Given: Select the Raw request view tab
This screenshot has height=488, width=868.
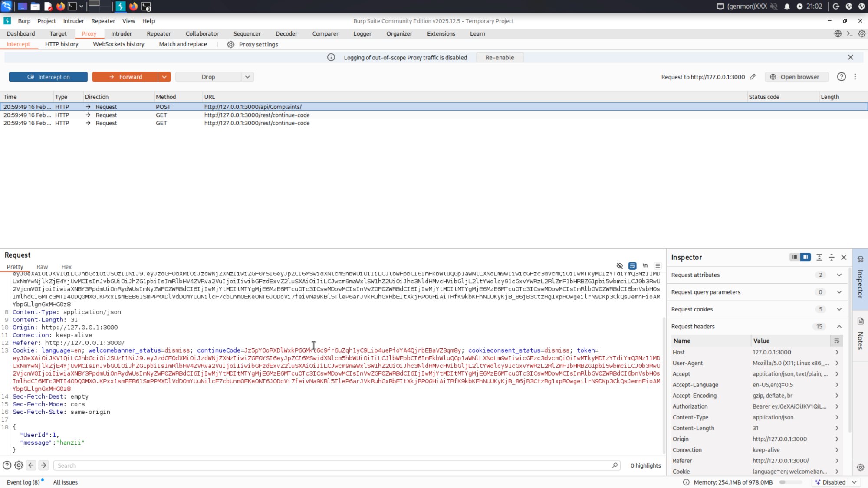Looking at the screenshot, I should 42,267.
